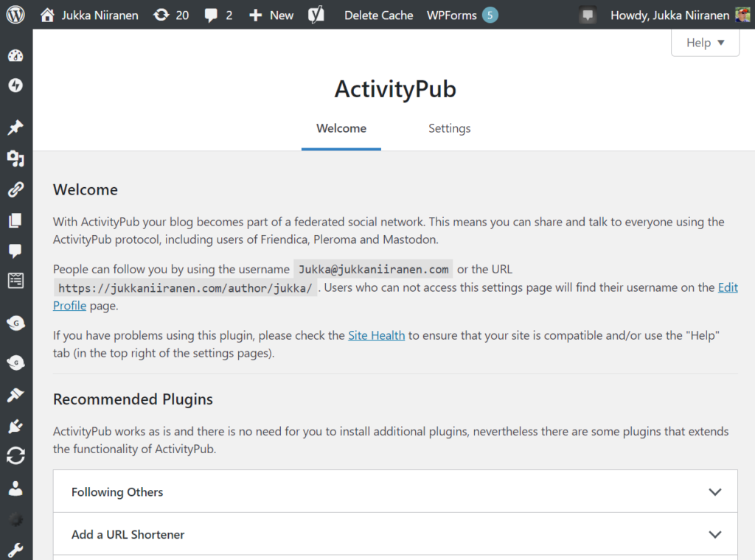Open the lightning bolt sidebar icon
The height and width of the screenshot is (560, 755).
point(15,85)
